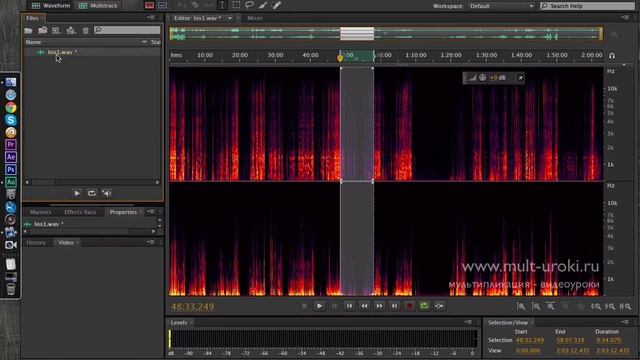Switch to the Effects Rack tab
Viewport: 640px width, 360px height.
(x=80, y=212)
